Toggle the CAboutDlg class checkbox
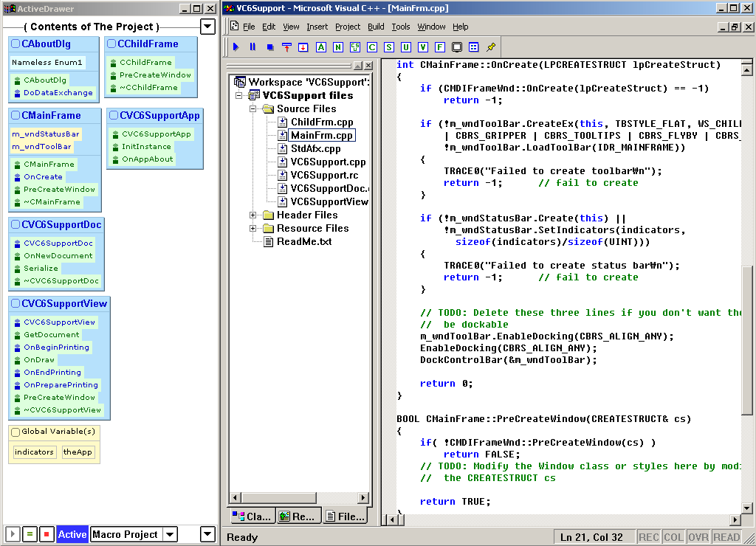Screen dimensions: 756x546 (16, 44)
